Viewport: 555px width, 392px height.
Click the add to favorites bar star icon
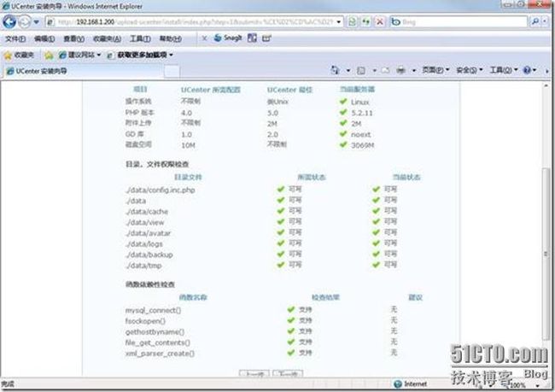[49, 55]
